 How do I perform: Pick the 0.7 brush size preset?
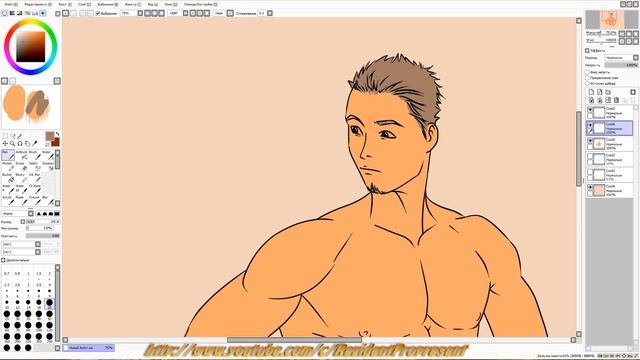[x=7, y=273]
